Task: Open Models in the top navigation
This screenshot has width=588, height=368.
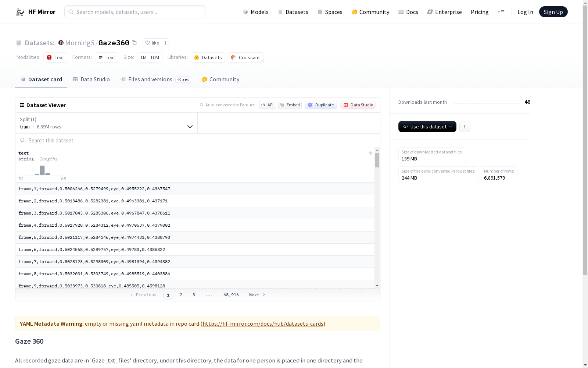Action: pos(256,12)
